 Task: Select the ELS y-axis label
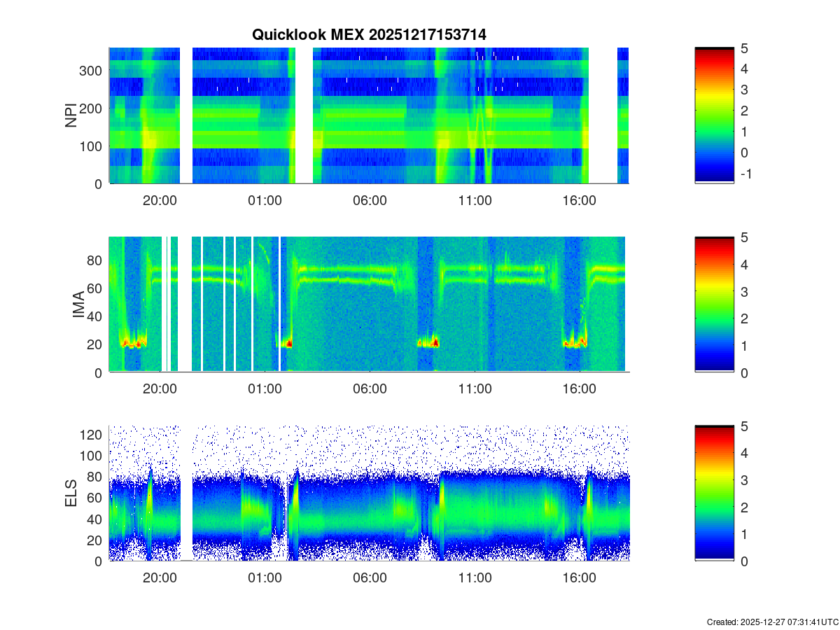pos(71,493)
